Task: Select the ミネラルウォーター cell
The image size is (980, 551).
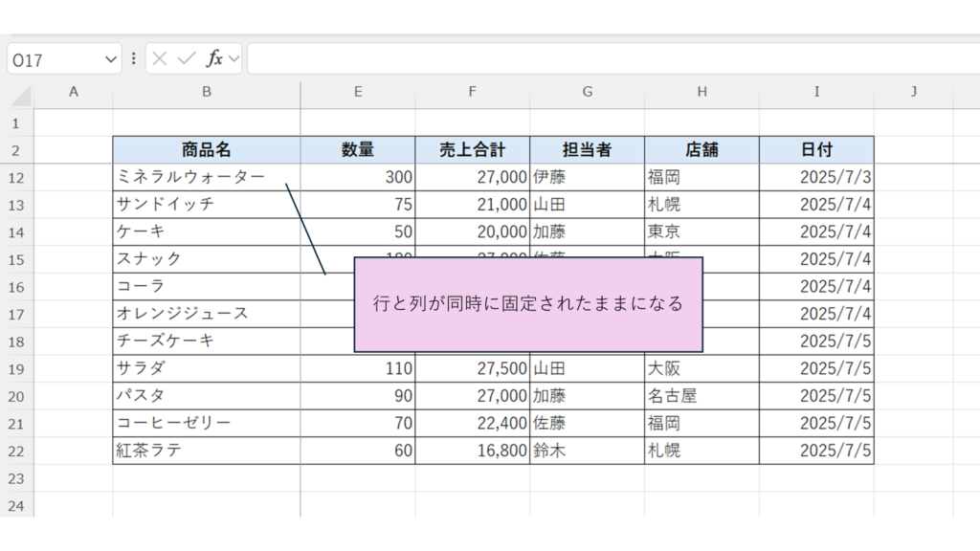Action: [191, 177]
